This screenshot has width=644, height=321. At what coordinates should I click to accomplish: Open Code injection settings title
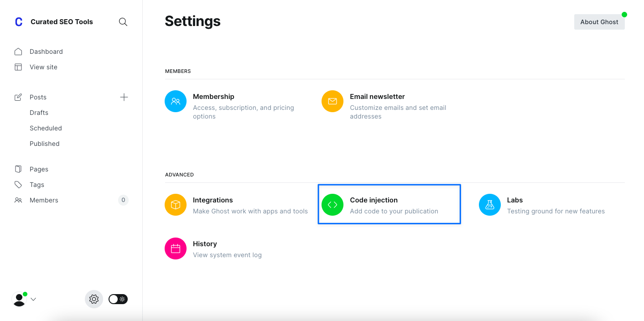(374, 200)
